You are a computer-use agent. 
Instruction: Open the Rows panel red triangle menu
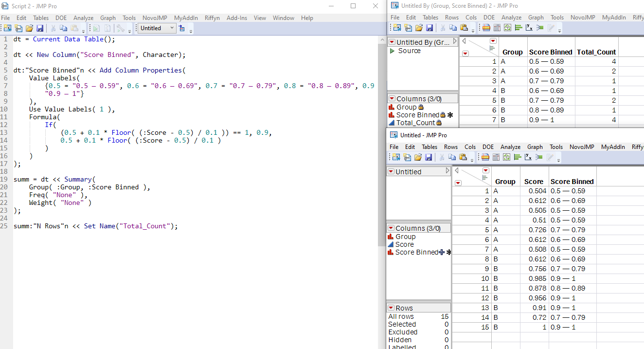(391, 308)
